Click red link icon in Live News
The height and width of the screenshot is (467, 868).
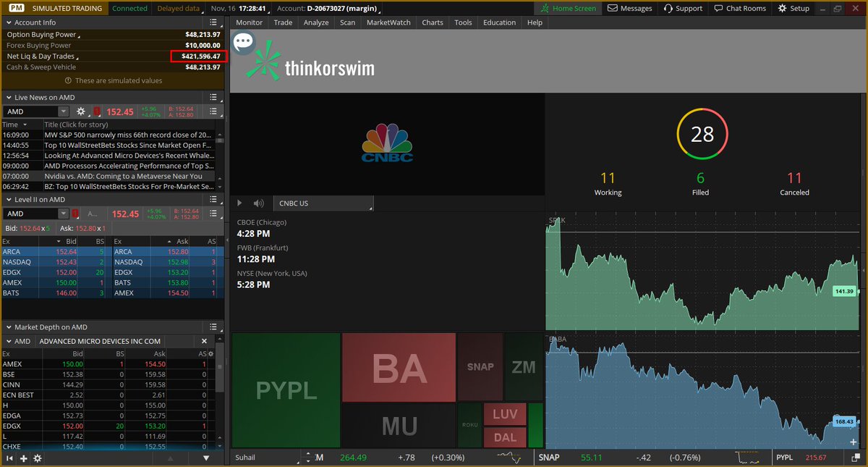97,112
